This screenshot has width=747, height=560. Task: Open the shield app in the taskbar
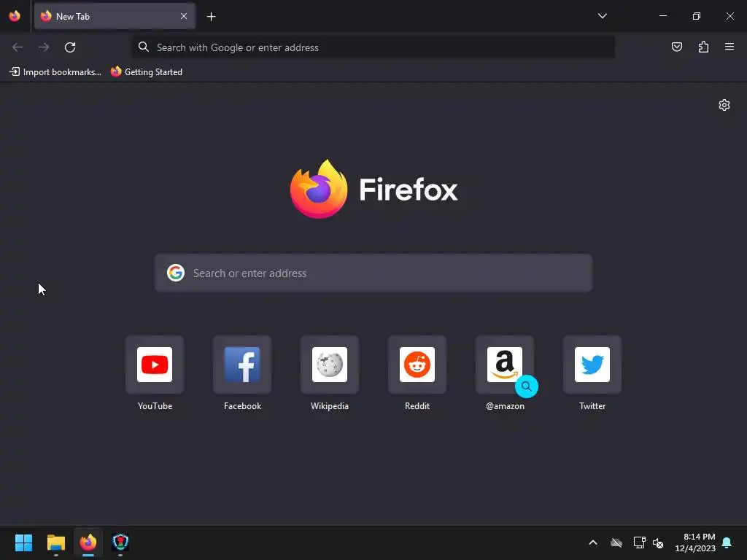pos(120,542)
